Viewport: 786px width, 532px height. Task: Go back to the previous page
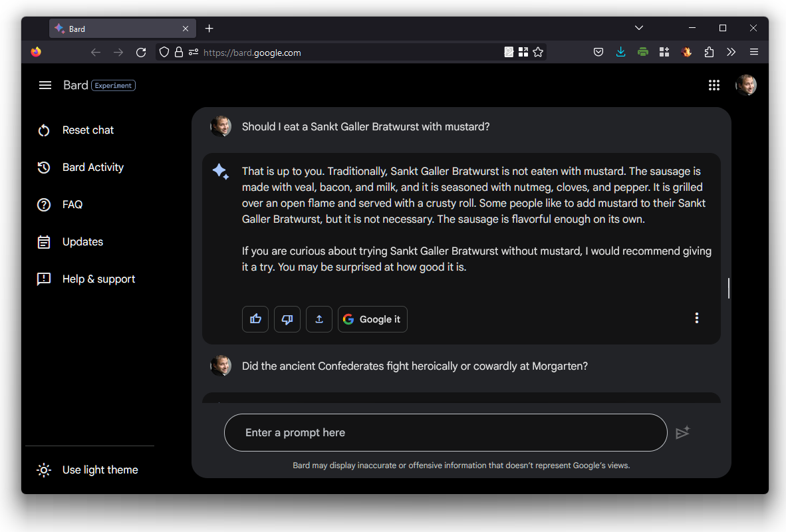[96, 52]
